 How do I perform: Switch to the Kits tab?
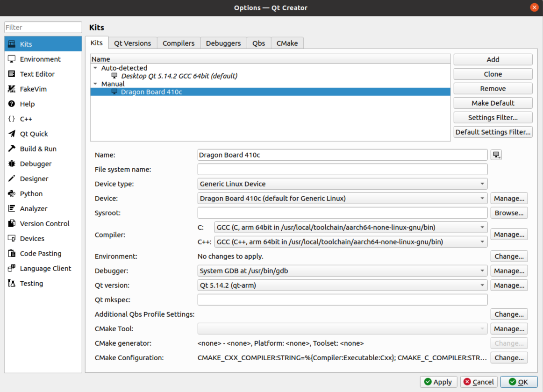(x=97, y=43)
